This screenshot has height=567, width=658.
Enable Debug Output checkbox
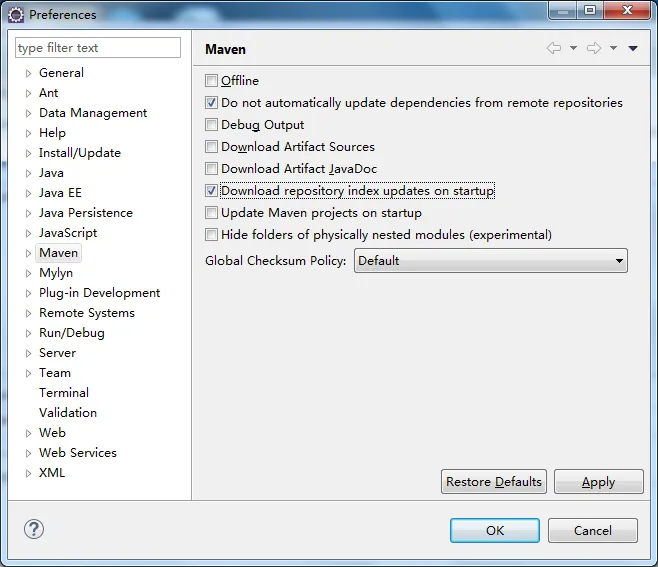pos(211,124)
